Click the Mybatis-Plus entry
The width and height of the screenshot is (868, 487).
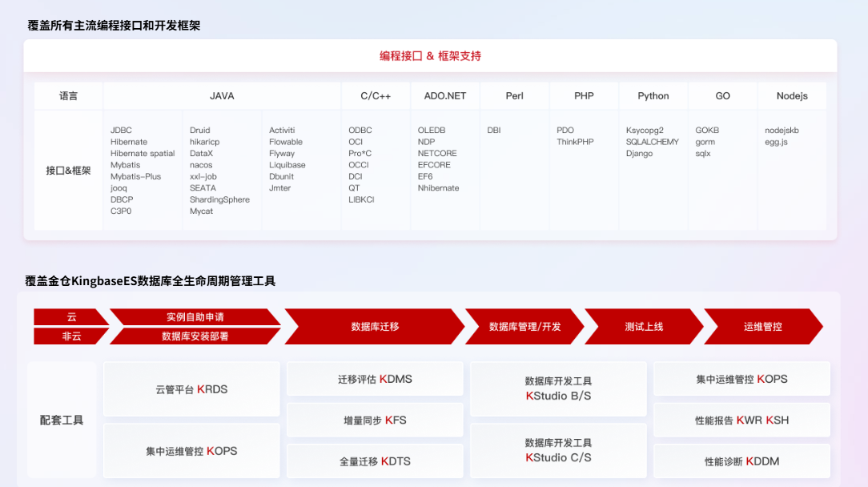(x=135, y=177)
